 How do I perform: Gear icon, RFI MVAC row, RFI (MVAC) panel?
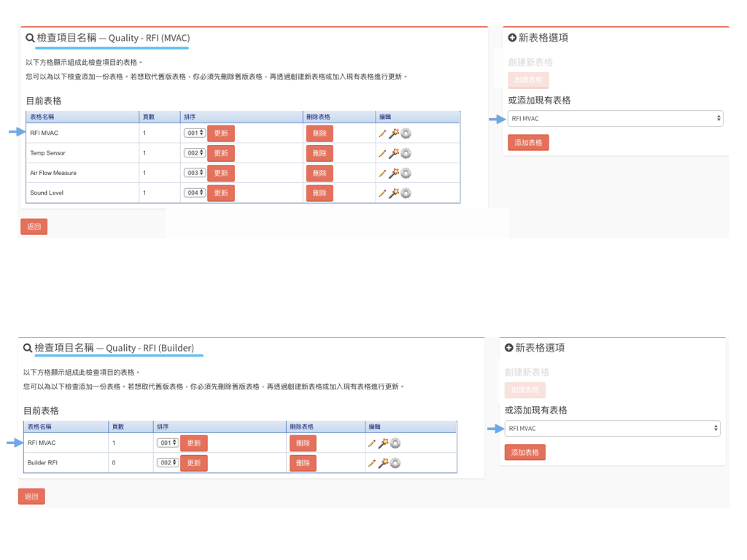(406, 133)
